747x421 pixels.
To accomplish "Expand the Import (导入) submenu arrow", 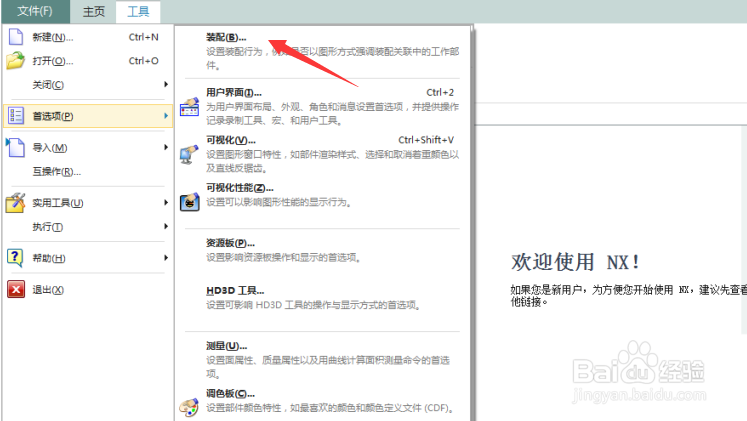I will [166, 147].
